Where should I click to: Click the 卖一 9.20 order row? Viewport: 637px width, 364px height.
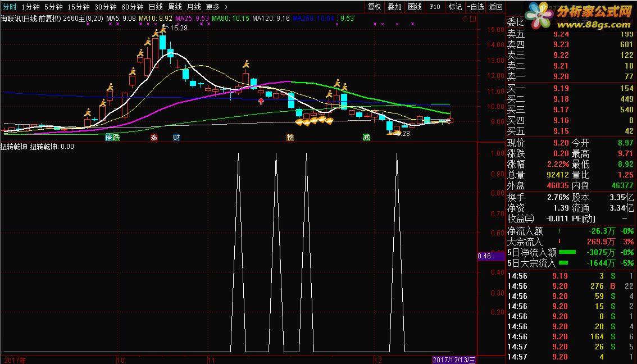coord(570,76)
